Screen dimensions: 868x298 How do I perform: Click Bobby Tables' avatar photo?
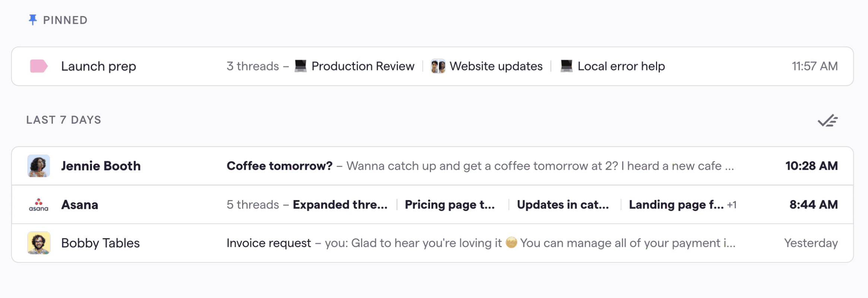tap(39, 243)
